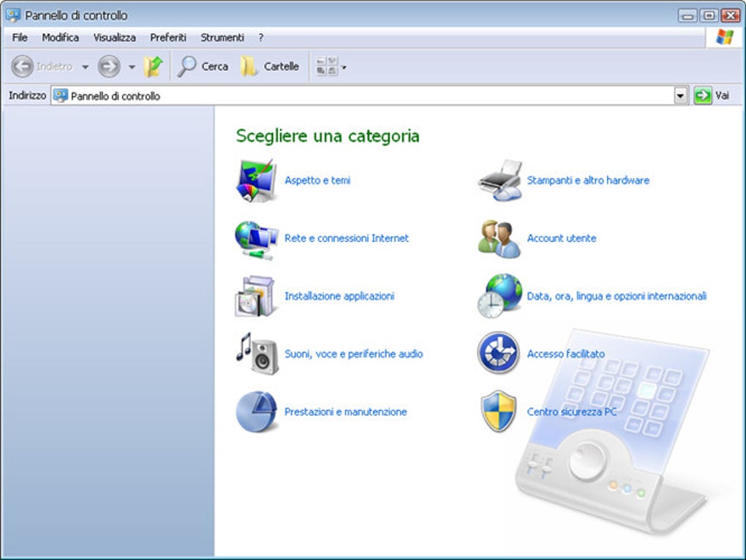Screen dimensions: 746x560
Task: Click the Pannello di controllo title bar icon
Action: (13, 15)
